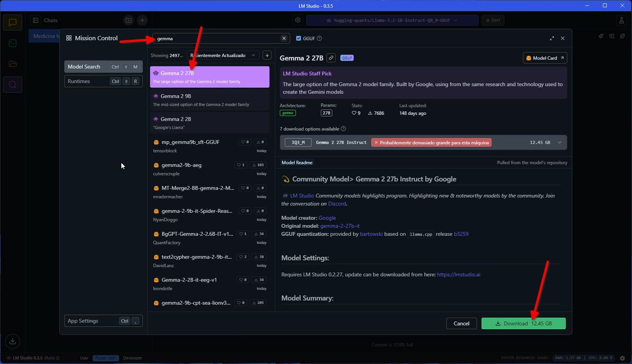This screenshot has height=364, width=632.
Task: Switch to Developer mode
Action: (x=133, y=358)
